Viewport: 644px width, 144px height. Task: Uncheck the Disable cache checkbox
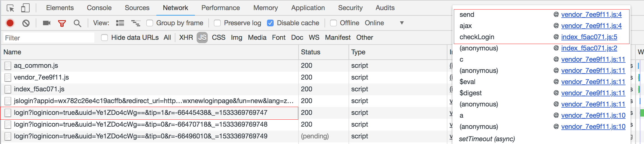coord(270,23)
